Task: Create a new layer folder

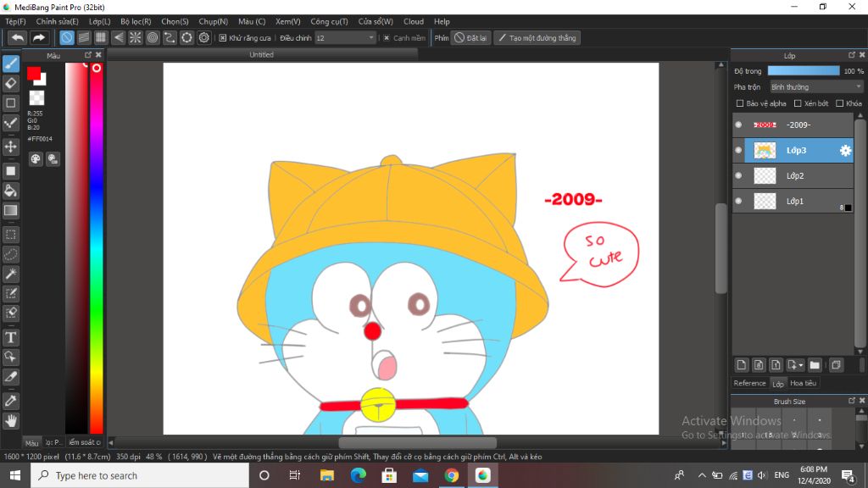Action: (815, 365)
